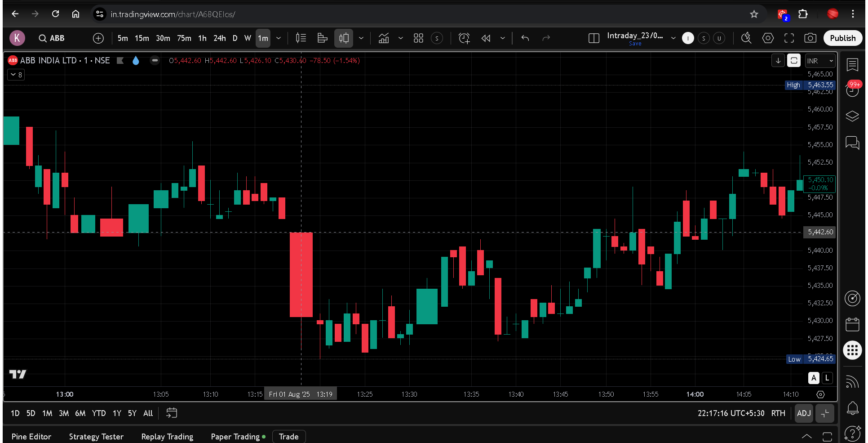Select 75m timeframe
Screen dimensions: 868x443
184,38
